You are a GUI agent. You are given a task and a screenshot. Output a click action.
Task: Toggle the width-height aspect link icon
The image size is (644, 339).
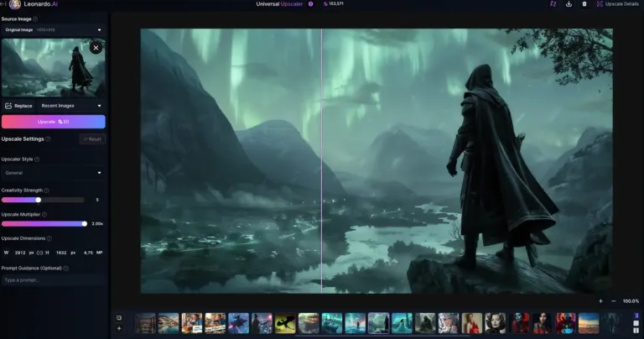[x=40, y=253]
